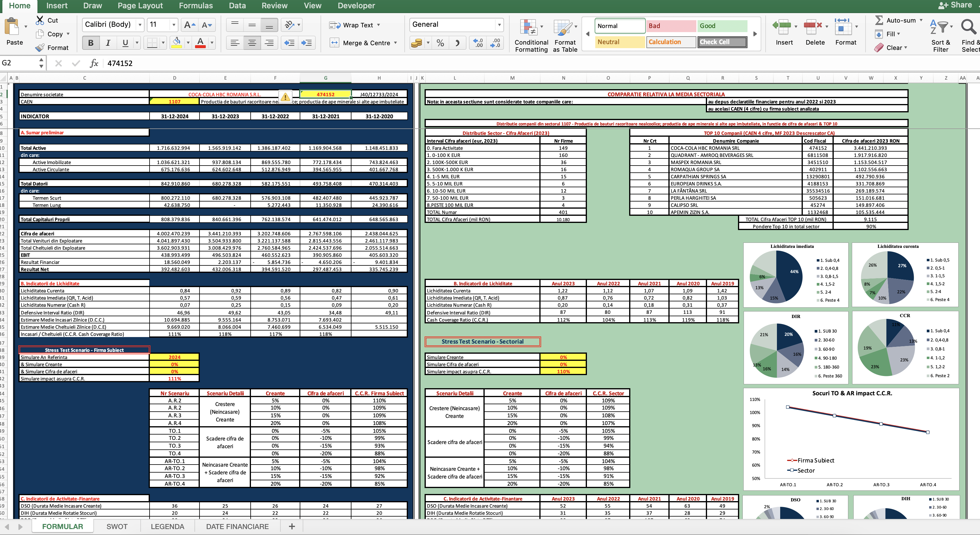This screenshot has width=980, height=535.
Task: Align text left
Action: coord(235,43)
